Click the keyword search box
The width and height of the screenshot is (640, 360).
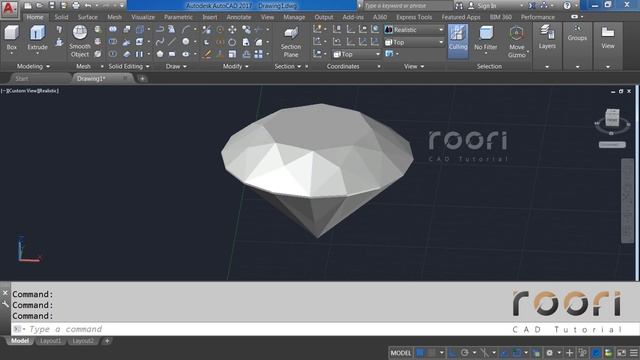point(408,6)
